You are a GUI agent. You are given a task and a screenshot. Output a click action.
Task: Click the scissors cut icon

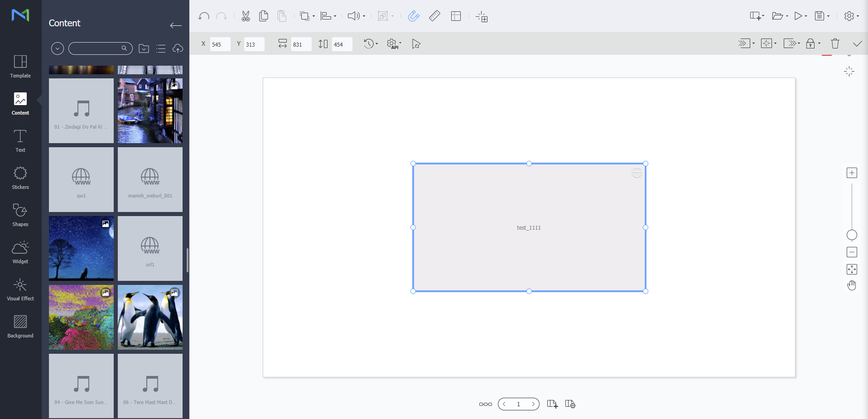click(x=246, y=16)
